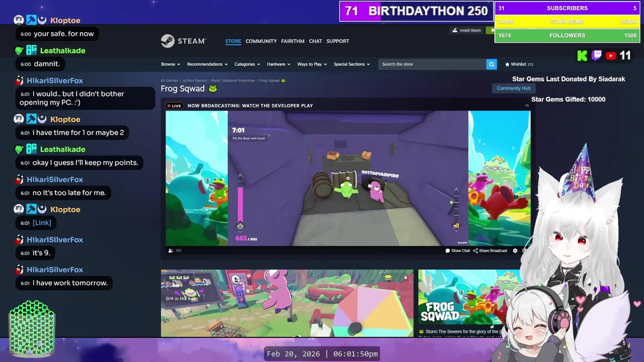Screen dimensions: 644x362
Task: Focus the Search the store field
Action: coord(433,64)
